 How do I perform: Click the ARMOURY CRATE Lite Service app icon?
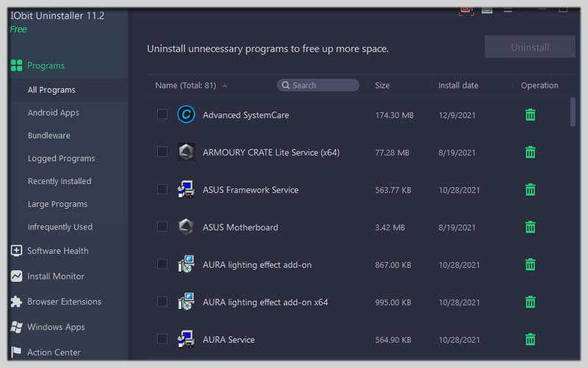click(x=186, y=152)
